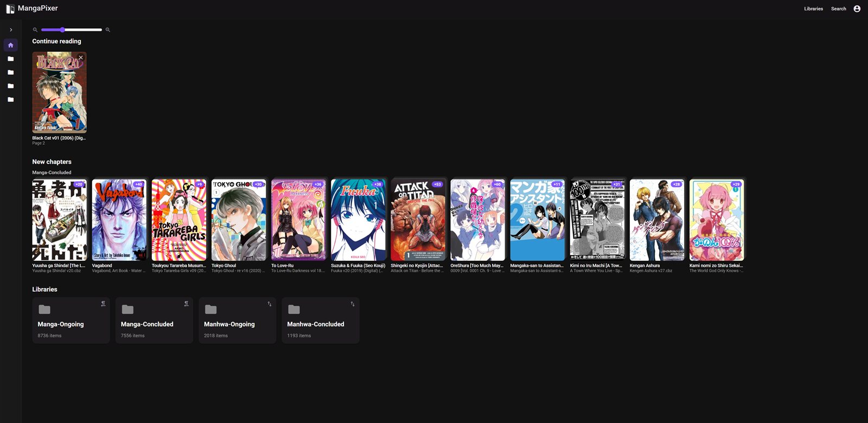Open the first library folder icon below Home
Viewport: 868px width, 423px height.
coord(11,59)
